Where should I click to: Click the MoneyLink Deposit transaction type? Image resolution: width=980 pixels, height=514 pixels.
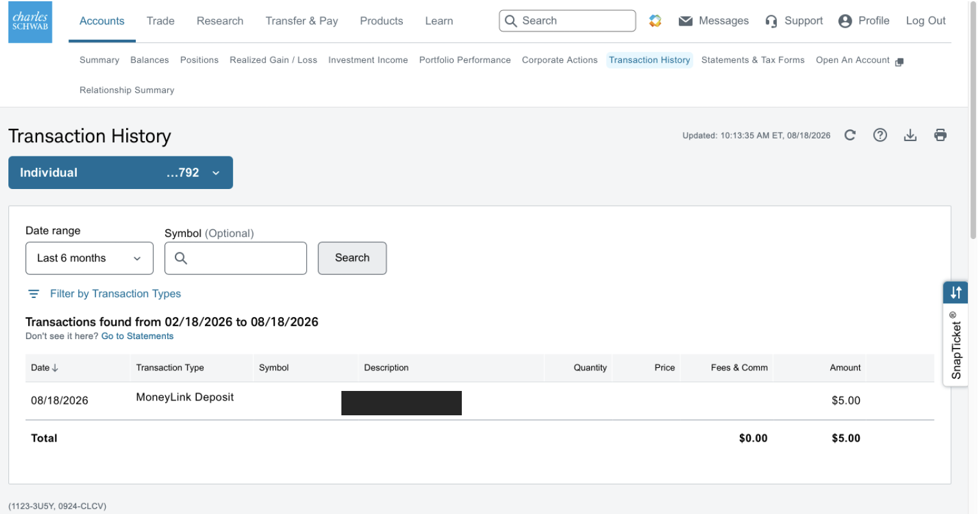[185, 397]
